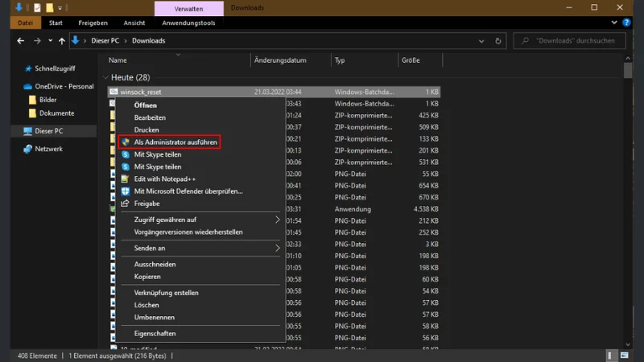This screenshot has width=644, height=362.
Task: Go forward with the forward arrow
Action: 37,41
